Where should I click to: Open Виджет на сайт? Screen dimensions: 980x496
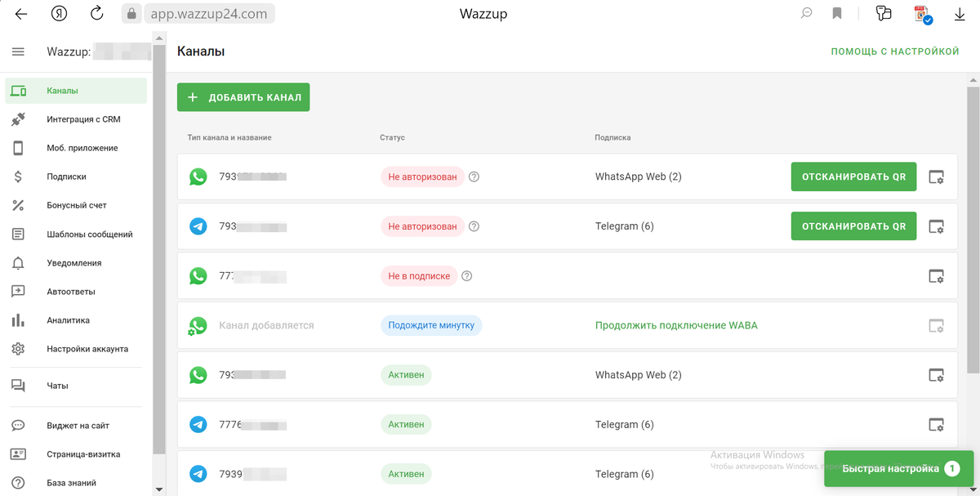click(76, 426)
